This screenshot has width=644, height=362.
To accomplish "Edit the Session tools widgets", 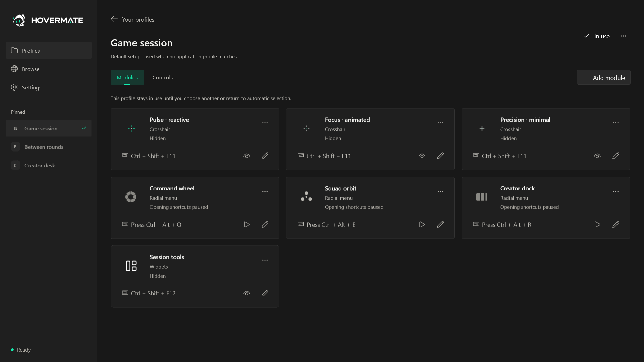I will (265, 293).
